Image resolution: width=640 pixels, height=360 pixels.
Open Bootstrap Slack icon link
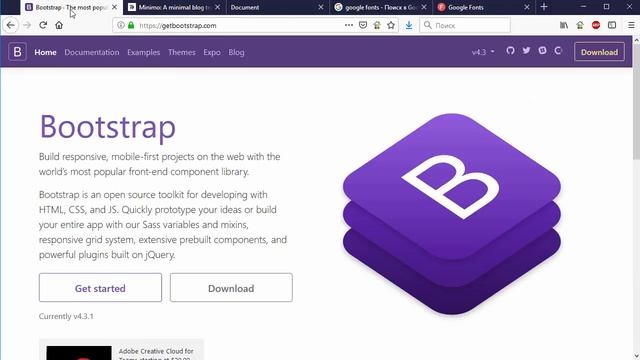coord(542,51)
